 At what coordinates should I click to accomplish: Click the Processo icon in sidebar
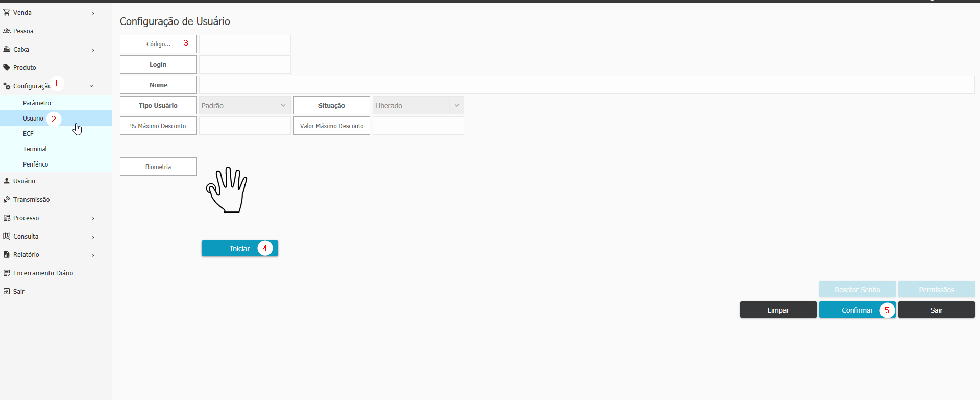[x=7, y=218]
